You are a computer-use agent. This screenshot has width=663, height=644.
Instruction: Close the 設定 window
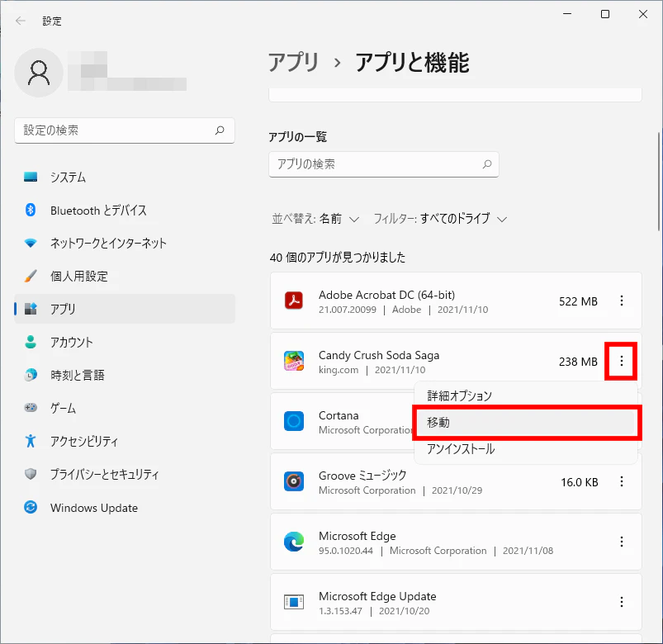click(x=643, y=14)
